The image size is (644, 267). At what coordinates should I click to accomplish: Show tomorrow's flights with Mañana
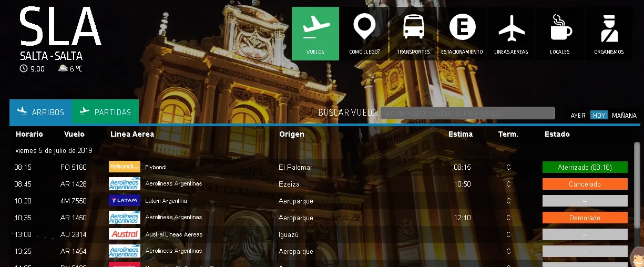(x=624, y=116)
